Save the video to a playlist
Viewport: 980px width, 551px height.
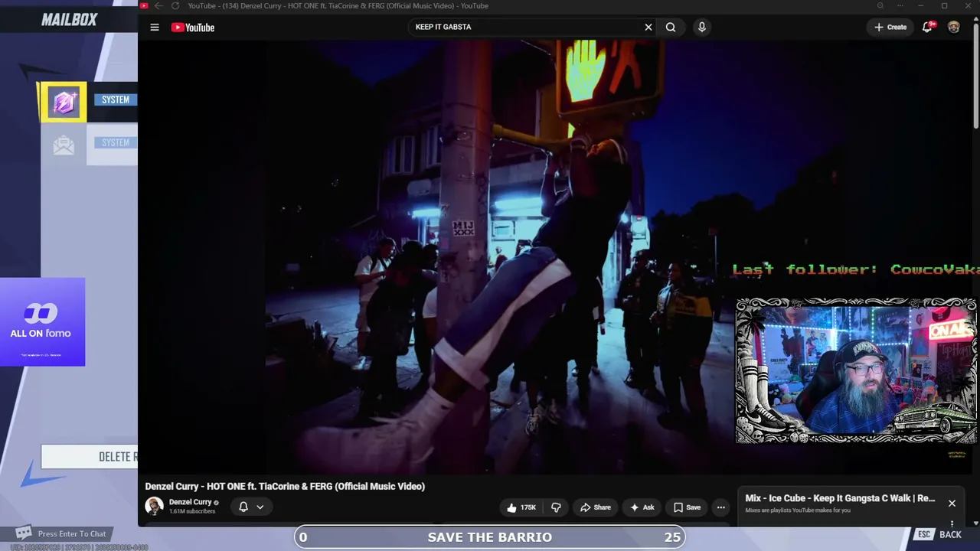(x=687, y=507)
